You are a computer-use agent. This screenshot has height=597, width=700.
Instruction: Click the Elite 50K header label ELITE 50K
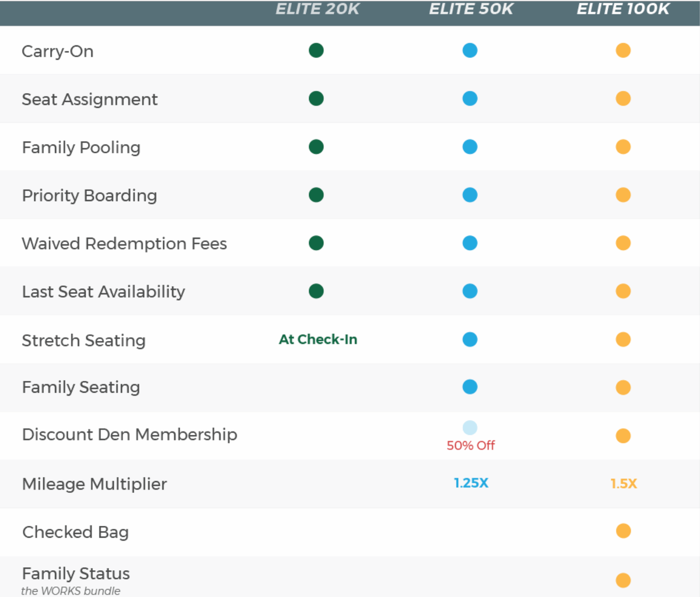point(470,9)
